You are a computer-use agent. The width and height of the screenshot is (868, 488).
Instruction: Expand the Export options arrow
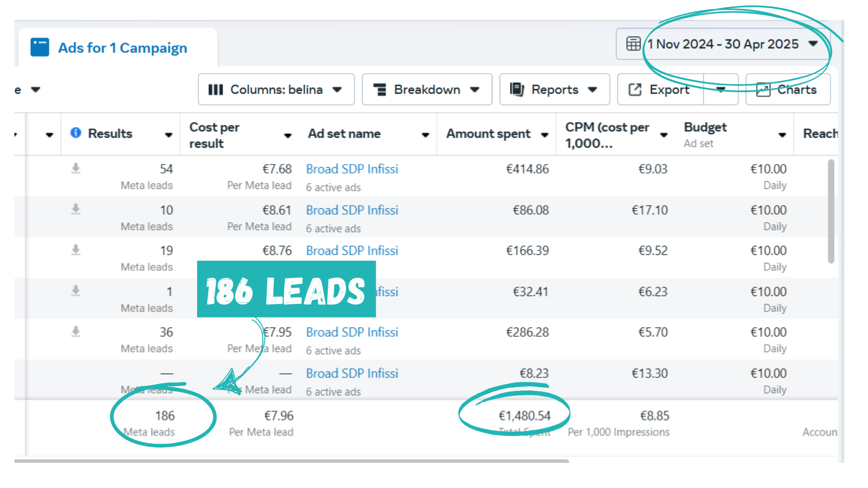tap(721, 89)
